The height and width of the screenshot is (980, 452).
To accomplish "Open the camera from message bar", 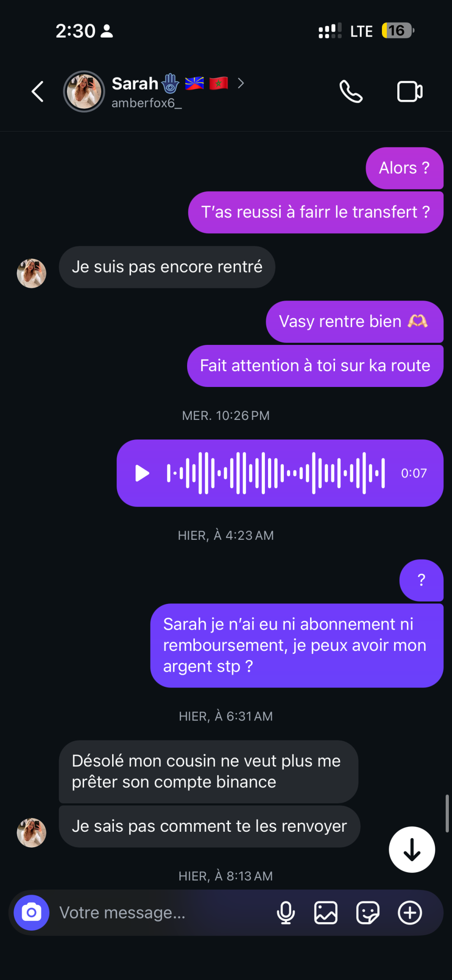I will pos(32,913).
